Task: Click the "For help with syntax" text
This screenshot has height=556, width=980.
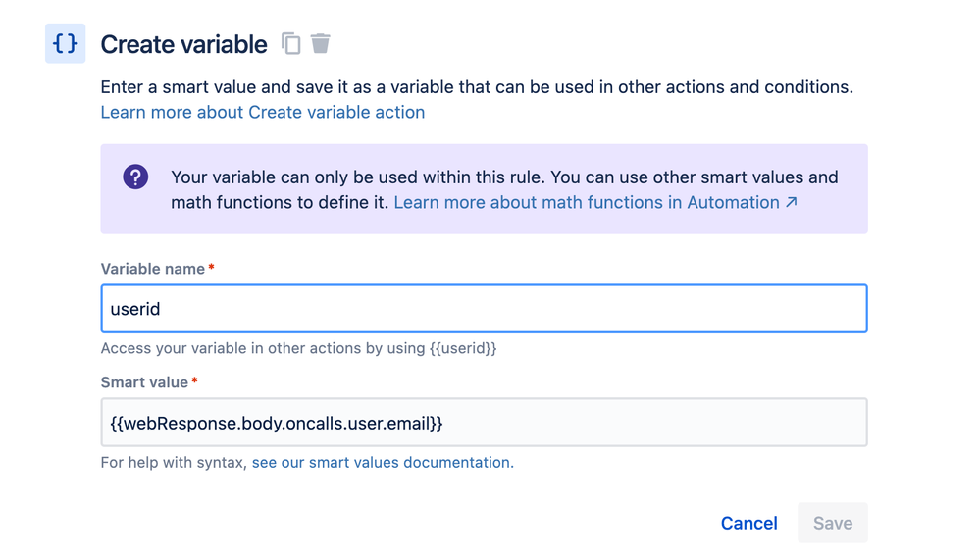Action: coord(175,462)
